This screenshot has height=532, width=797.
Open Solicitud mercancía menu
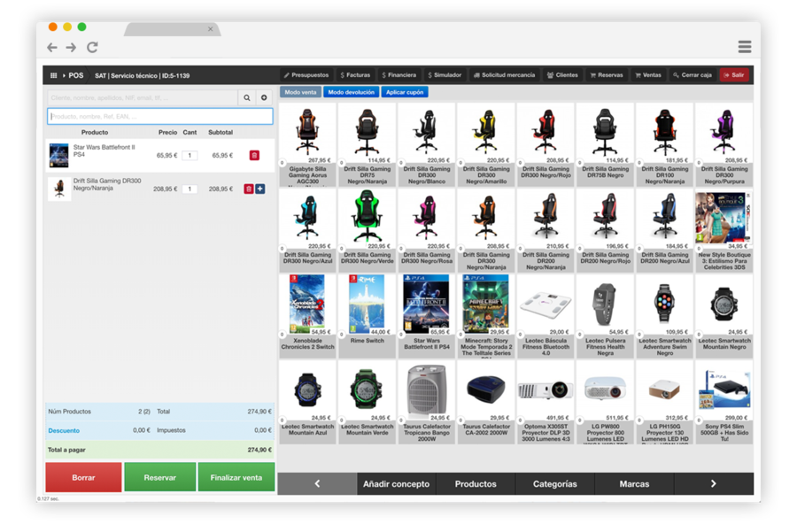coord(504,75)
